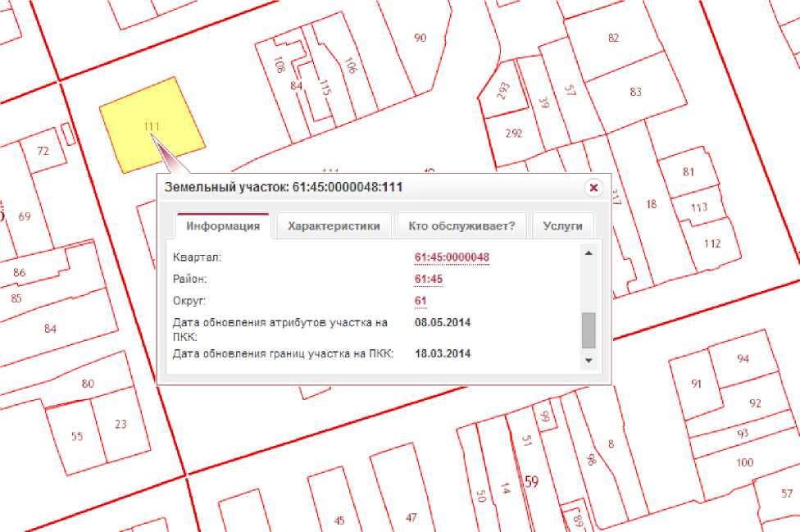Open the Услуги tab
Image resolution: width=800 pixels, height=532 pixels.
(x=563, y=226)
